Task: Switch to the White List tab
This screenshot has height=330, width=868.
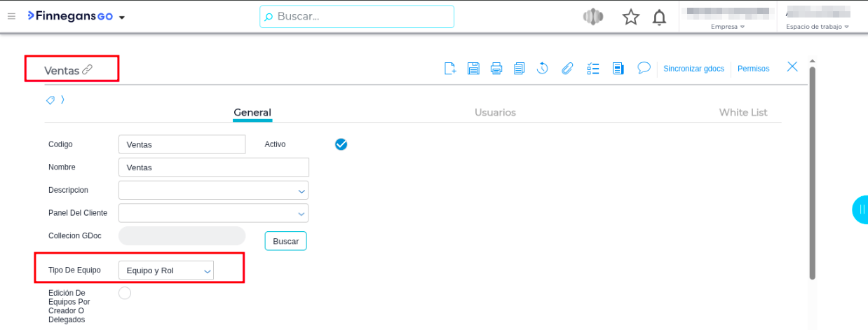Action: [x=742, y=112]
